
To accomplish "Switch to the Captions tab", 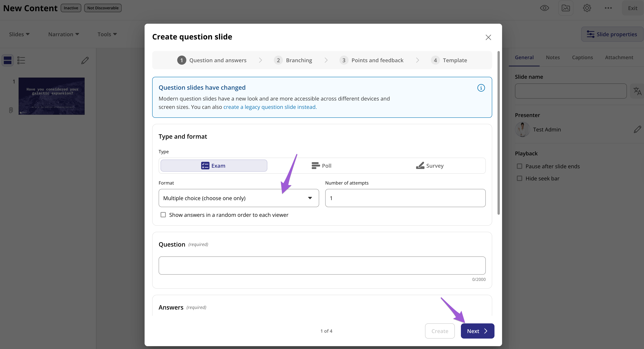I will click(582, 57).
